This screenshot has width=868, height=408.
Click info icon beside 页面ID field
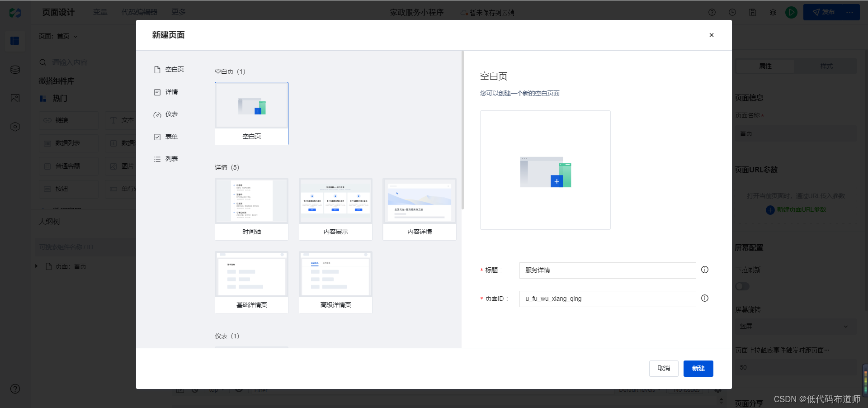(x=705, y=299)
